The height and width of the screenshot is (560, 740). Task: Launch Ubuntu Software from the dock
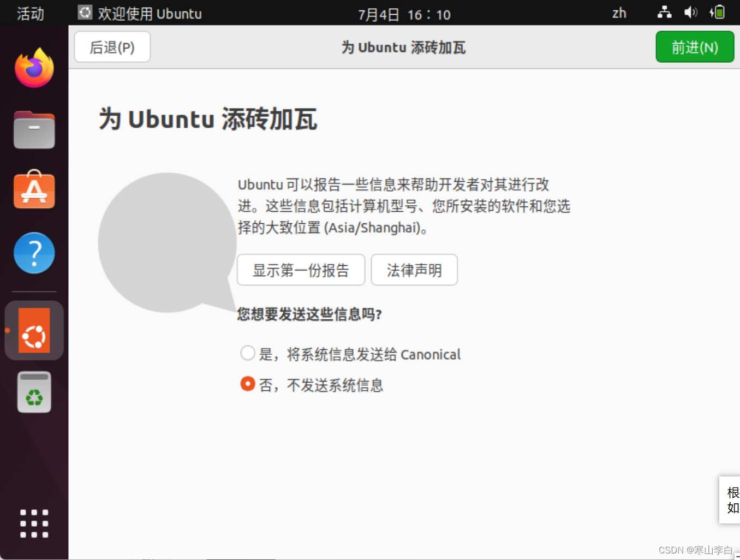point(34,190)
